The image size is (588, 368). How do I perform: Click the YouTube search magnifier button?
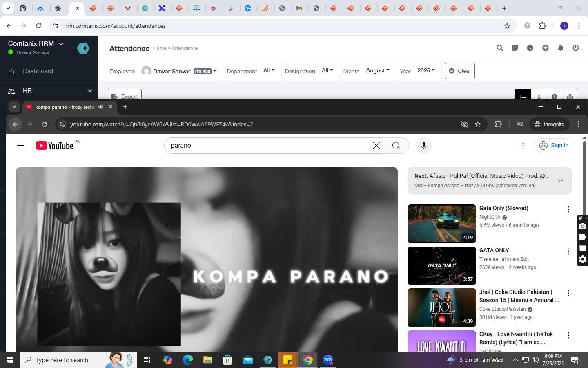click(396, 146)
